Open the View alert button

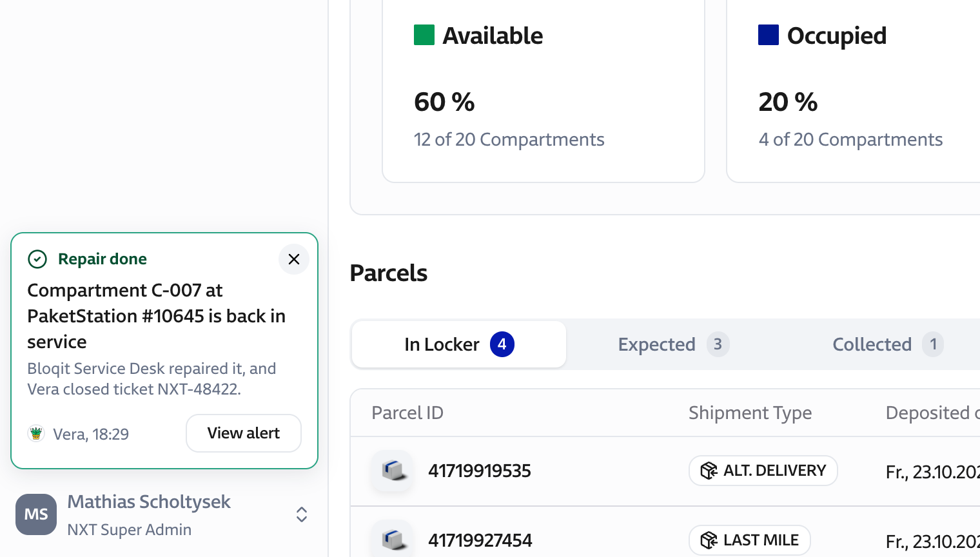(244, 433)
